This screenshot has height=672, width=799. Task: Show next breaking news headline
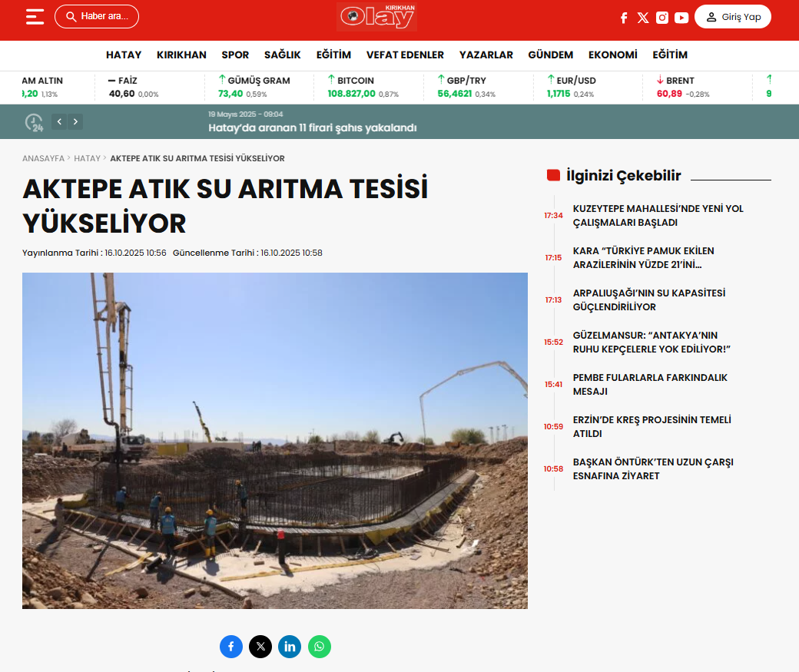pyautogui.click(x=75, y=121)
